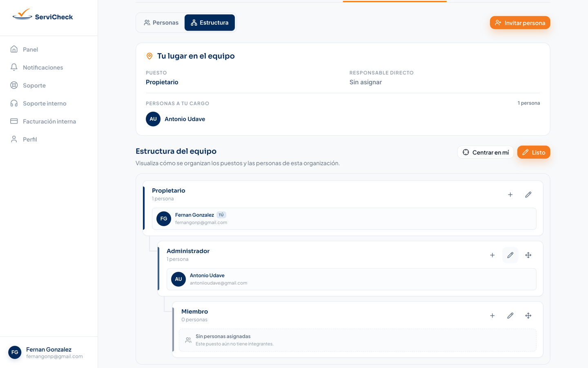
Task: Click the Invitar persona button
Action: coord(520,23)
